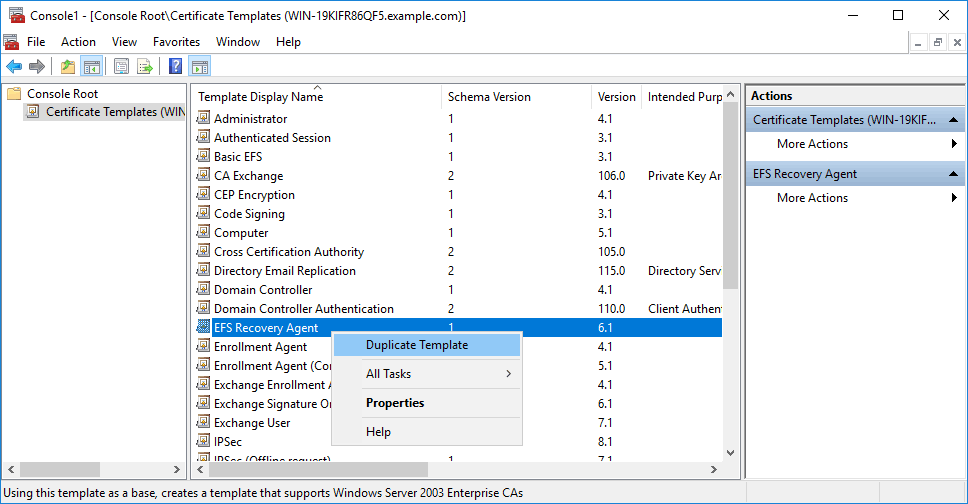Image resolution: width=968 pixels, height=504 pixels.
Task: Click the list's vertical scrollbar down arrow
Action: point(730,453)
